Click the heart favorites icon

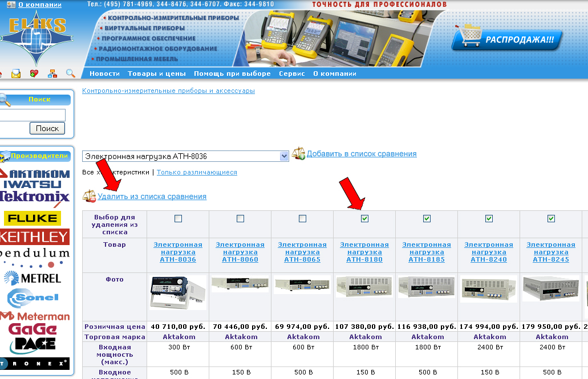pos(34,74)
